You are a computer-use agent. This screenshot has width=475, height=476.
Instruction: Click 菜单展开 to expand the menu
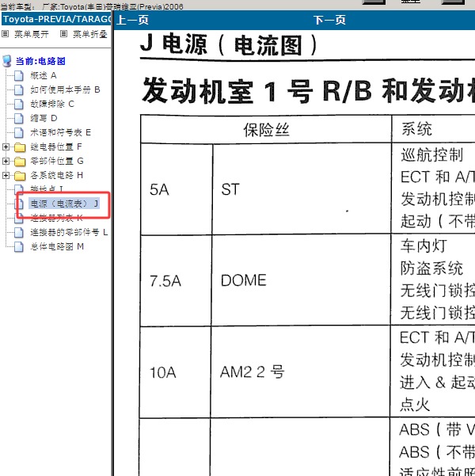click(32, 34)
